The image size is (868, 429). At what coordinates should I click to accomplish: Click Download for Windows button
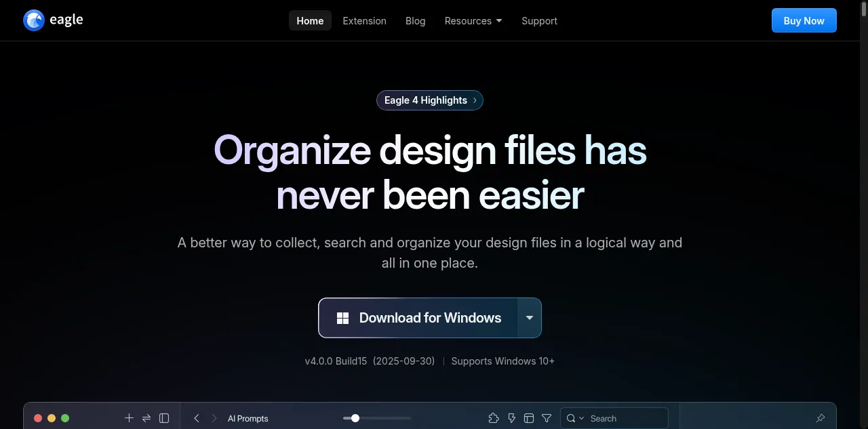point(418,318)
